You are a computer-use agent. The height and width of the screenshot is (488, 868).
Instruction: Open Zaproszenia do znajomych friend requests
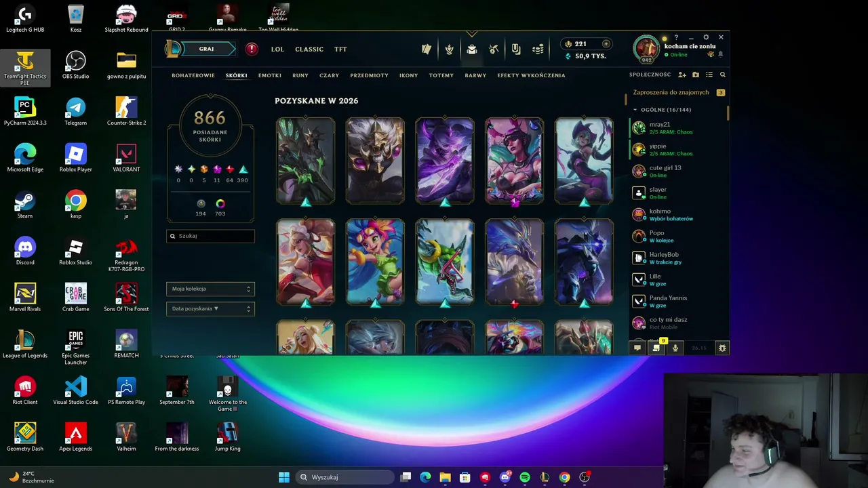pos(678,92)
